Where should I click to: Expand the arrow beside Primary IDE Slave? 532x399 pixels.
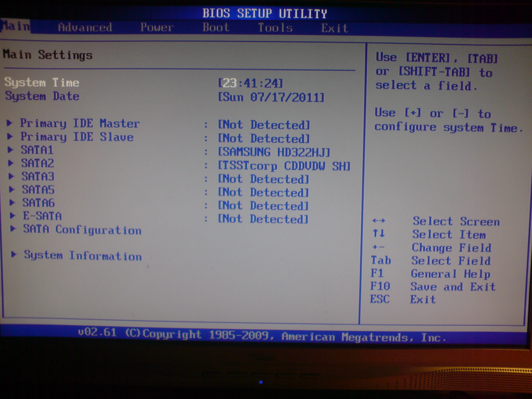point(10,136)
